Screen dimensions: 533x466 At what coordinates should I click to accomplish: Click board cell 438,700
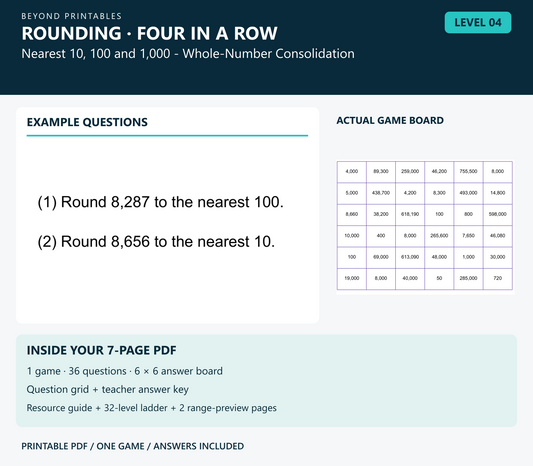coord(381,193)
